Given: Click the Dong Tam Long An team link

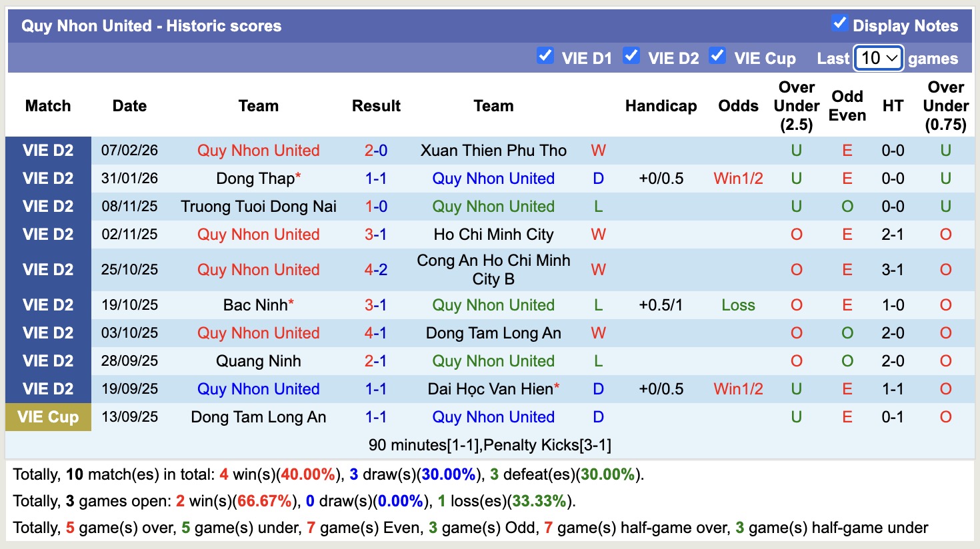Looking at the screenshot, I should 493,332.
